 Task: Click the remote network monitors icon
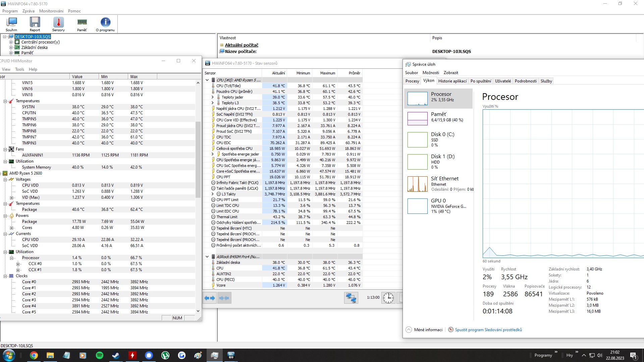(x=351, y=298)
